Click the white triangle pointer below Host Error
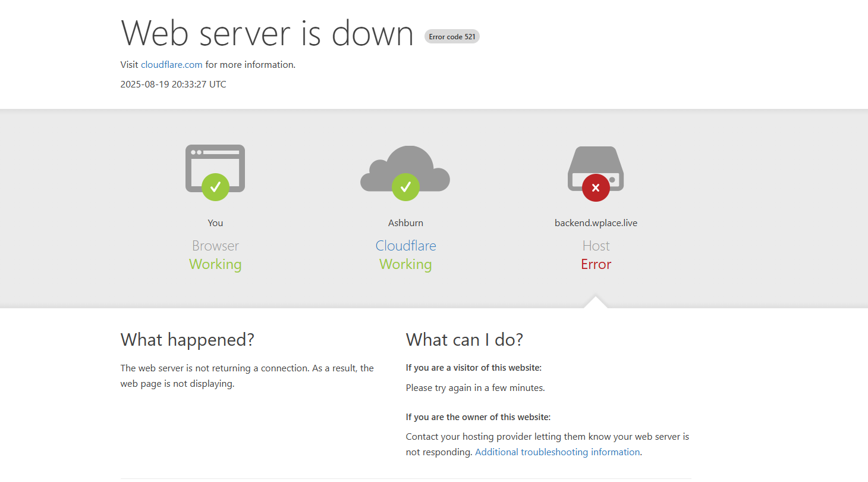This screenshot has height=482, width=868. point(596,302)
